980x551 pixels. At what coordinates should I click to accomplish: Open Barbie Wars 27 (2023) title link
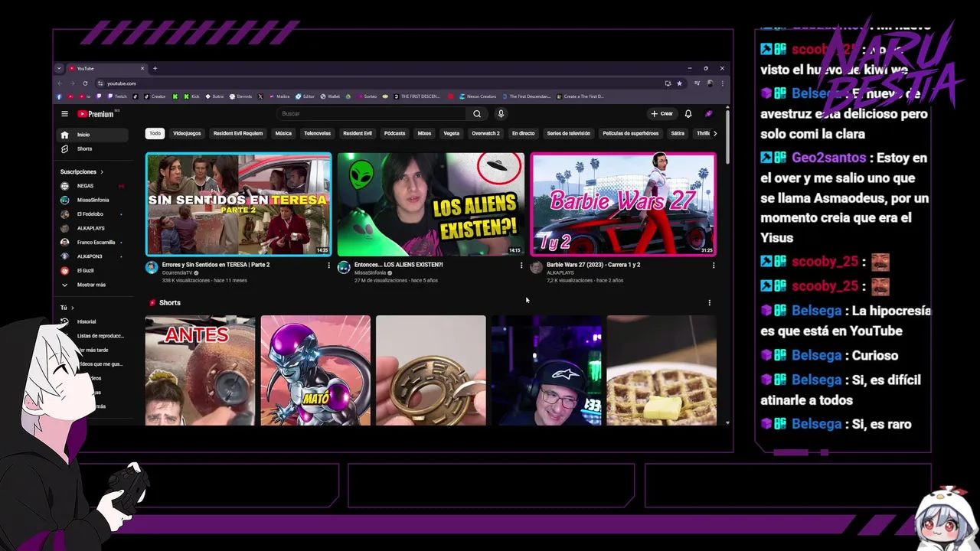pyautogui.click(x=593, y=265)
